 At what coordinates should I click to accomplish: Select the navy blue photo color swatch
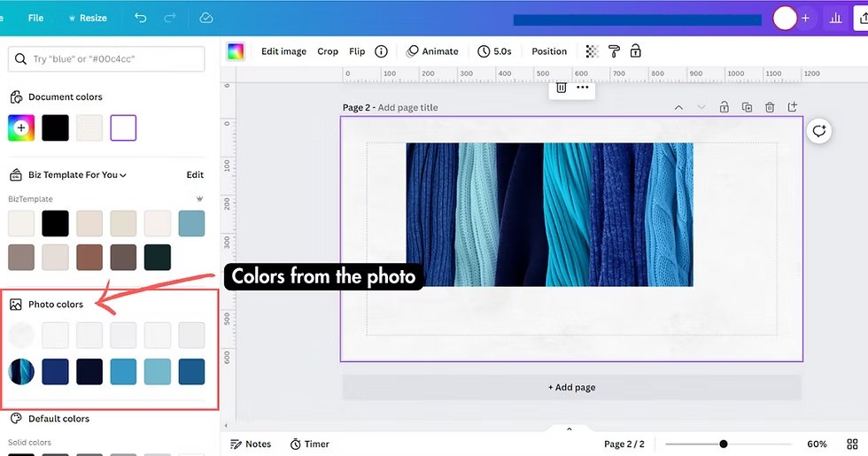point(55,371)
